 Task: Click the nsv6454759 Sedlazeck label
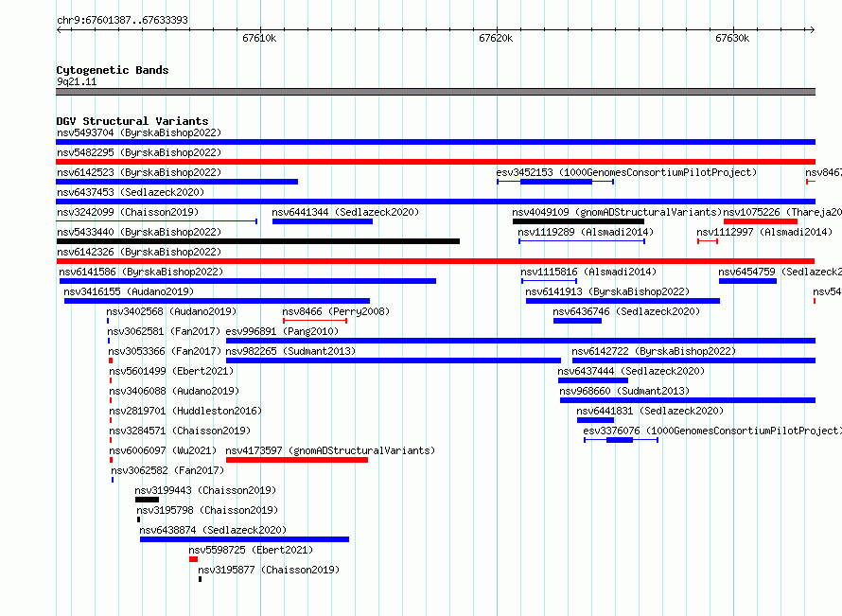781,272
